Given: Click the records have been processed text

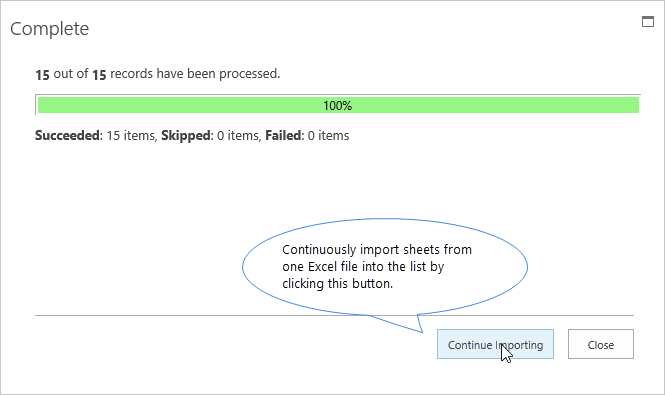Looking at the screenshot, I should point(195,74).
